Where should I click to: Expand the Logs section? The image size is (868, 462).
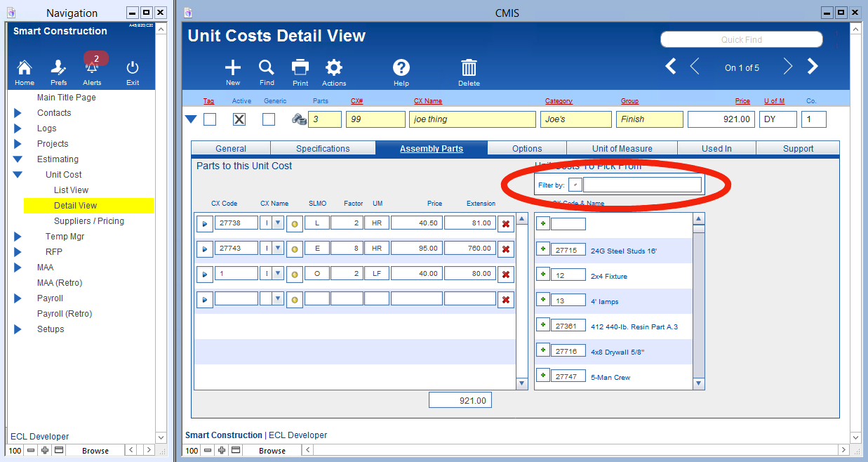pyautogui.click(x=18, y=128)
